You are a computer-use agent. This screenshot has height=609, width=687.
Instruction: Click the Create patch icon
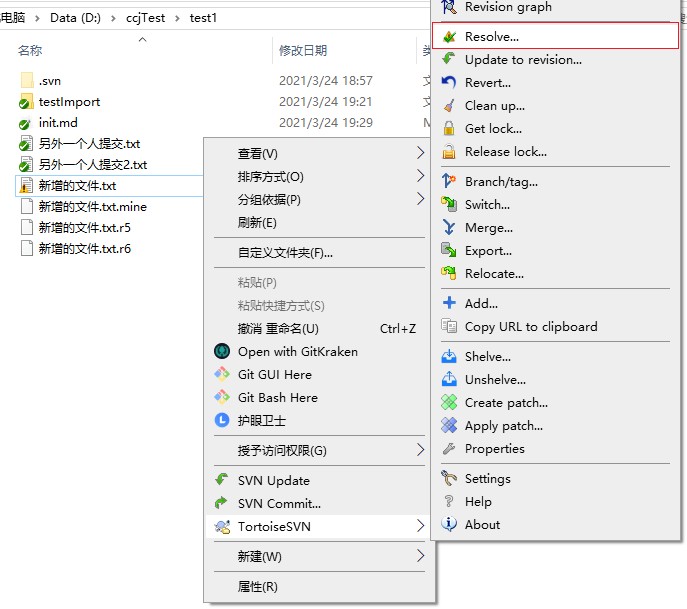pos(449,403)
